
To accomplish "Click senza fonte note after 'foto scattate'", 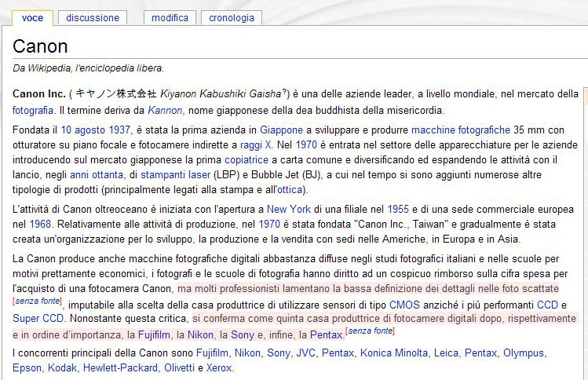I will [x=38, y=301].
